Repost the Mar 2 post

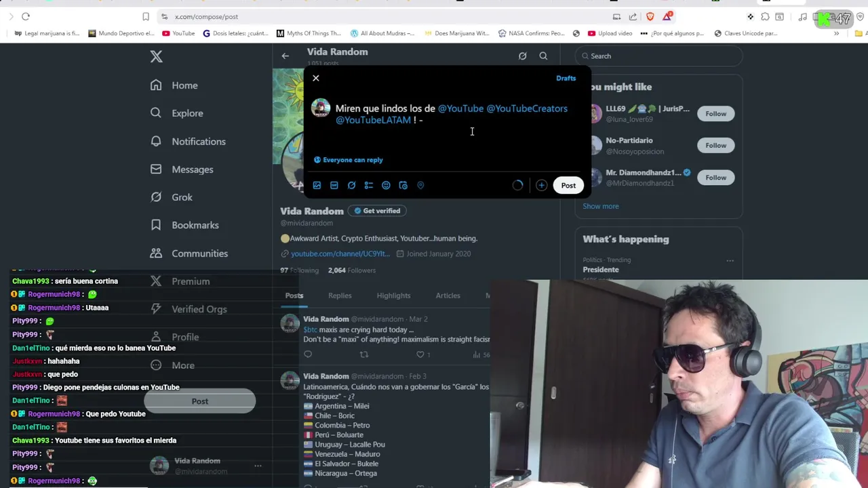coord(364,354)
